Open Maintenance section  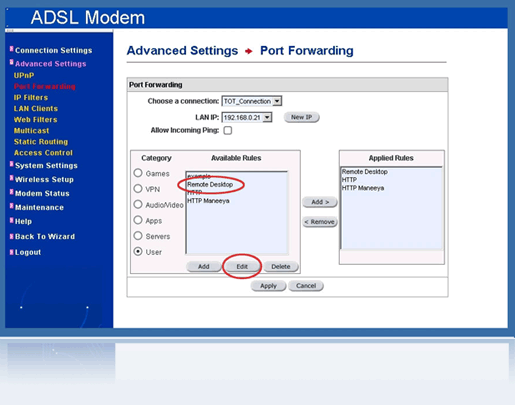tap(39, 207)
